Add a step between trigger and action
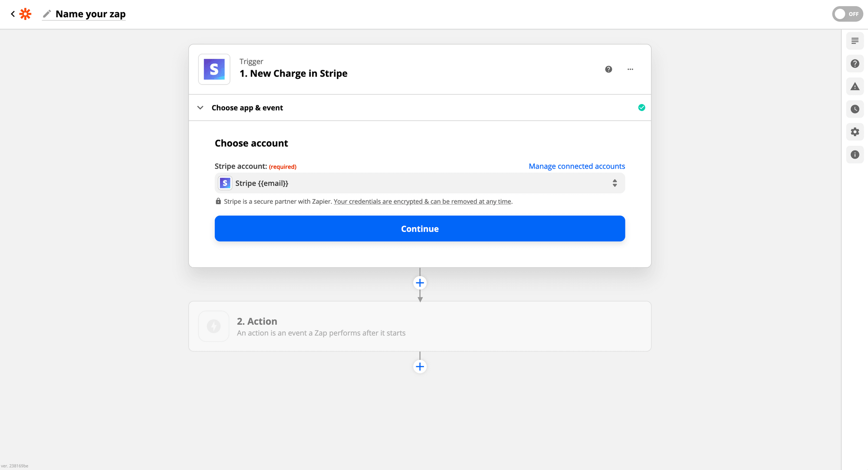 [420, 283]
